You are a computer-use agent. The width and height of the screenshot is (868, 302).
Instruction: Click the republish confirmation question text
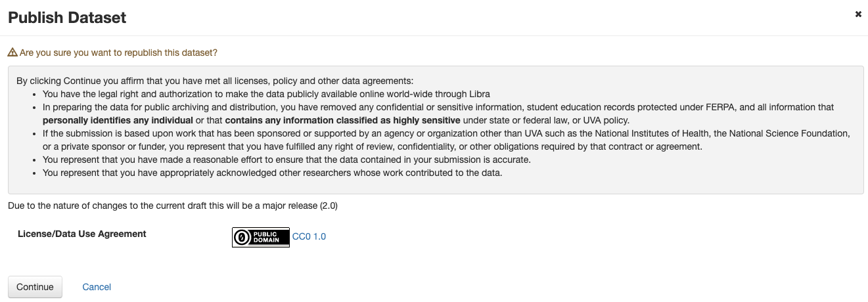(118, 52)
